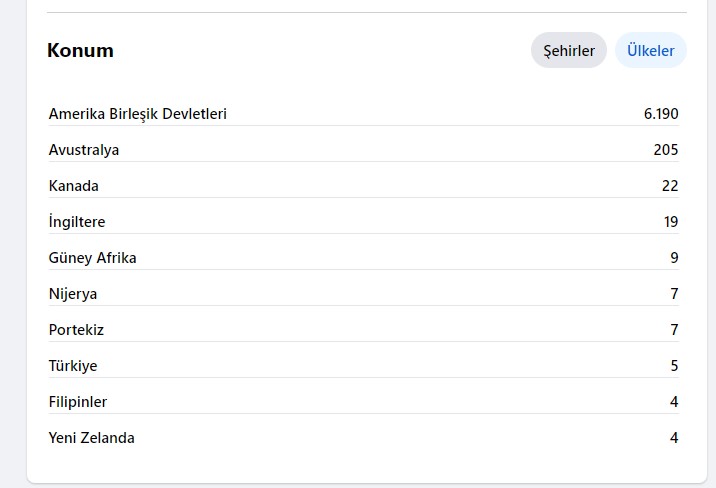Select the 5 count next to Türkiye

pos(674,366)
